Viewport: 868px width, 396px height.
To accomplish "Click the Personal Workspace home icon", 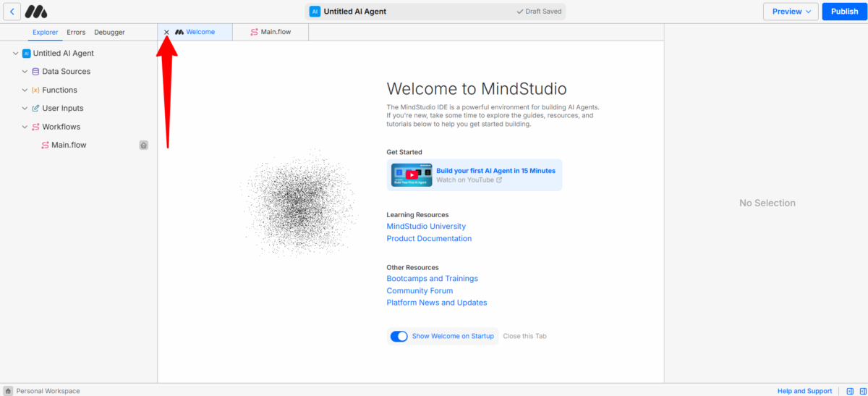I will [8, 391].
